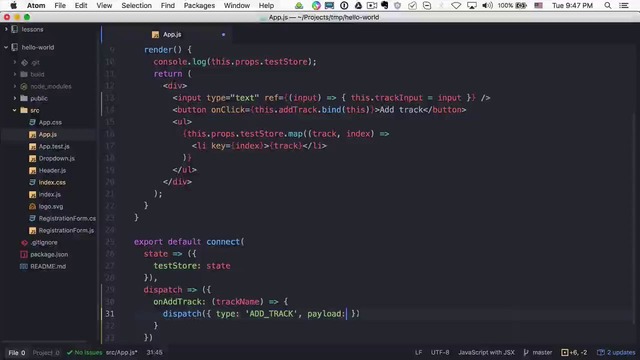Open index.css file
The width and height of the screenshot is (640, 360).
pos(52,182)
